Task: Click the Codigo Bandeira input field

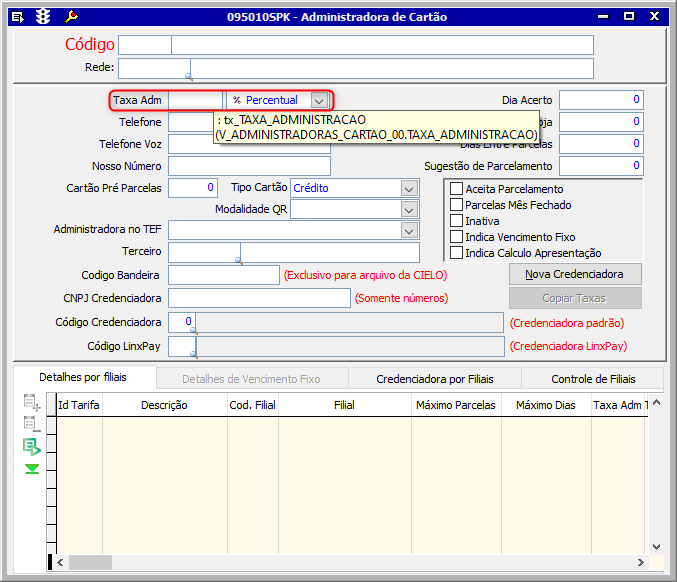Action: [x=224, y=275]
